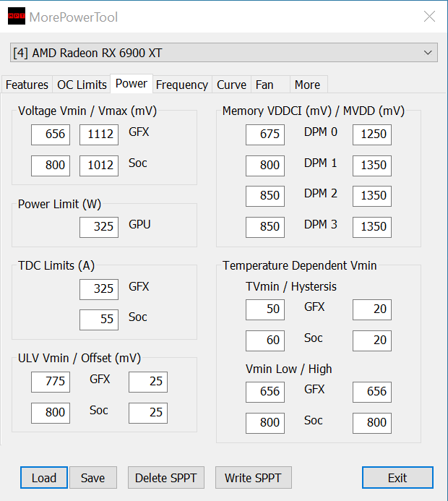Click the 'DPM 2' label
This screenshot has height=501, width=448.
[321, 193]
